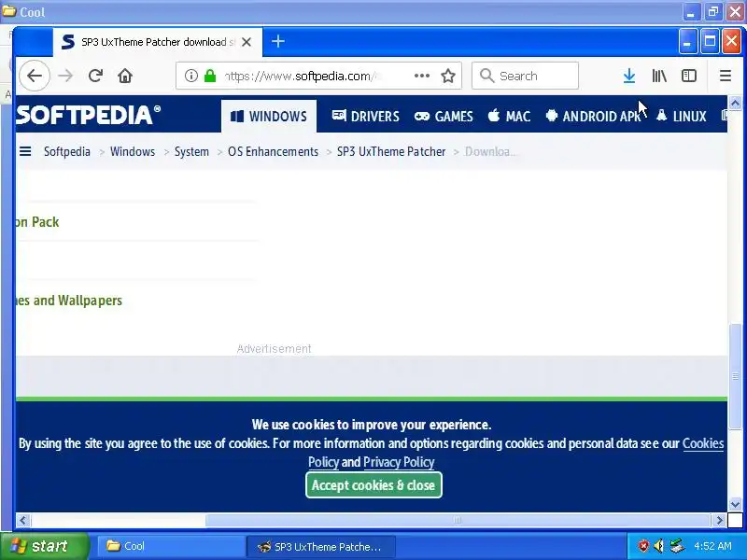Screen dimensions: 747x560
Task: Open the Cookies Policy link
Action: pos(703,444)
